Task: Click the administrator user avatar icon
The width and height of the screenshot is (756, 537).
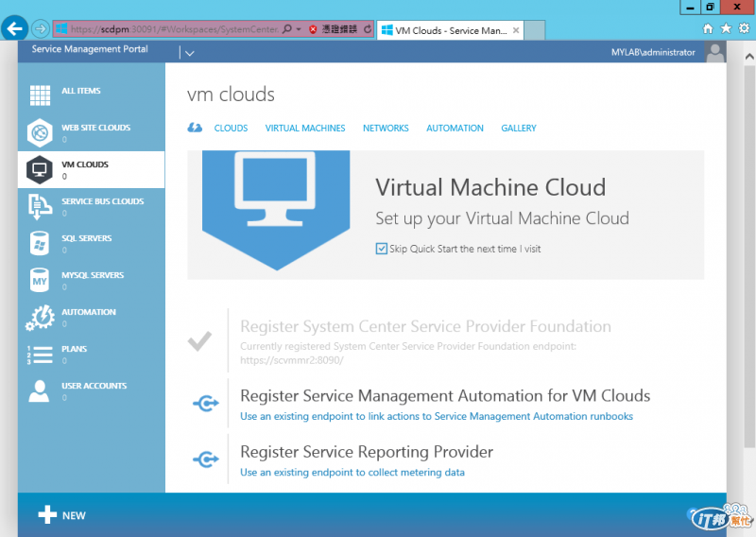Action: point(715,52)
